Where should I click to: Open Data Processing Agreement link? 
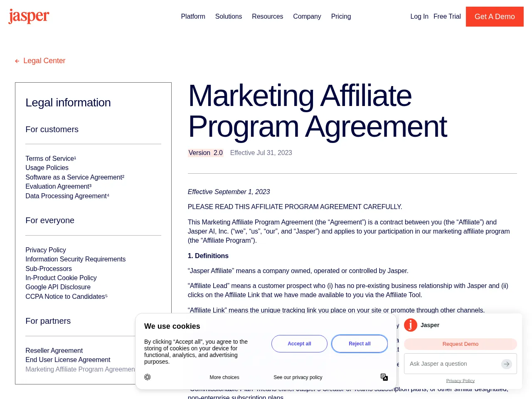click(67, 196)
